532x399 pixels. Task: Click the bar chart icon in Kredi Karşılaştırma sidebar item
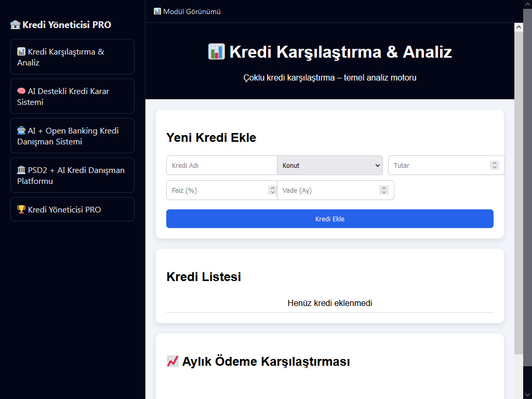[x=21, y=52]
